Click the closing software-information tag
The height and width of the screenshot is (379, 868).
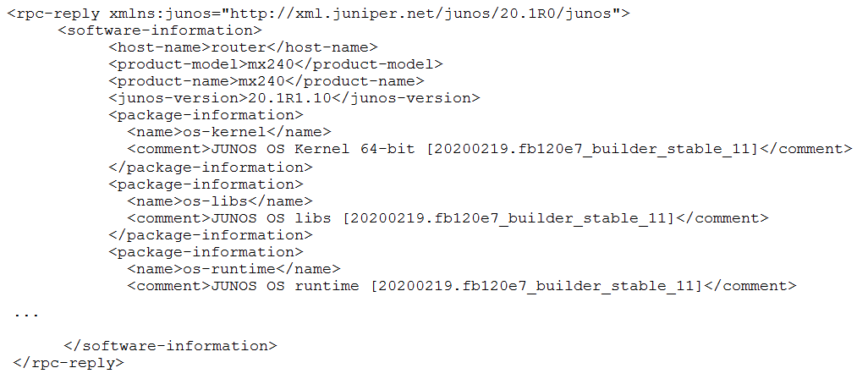[171, 346]
